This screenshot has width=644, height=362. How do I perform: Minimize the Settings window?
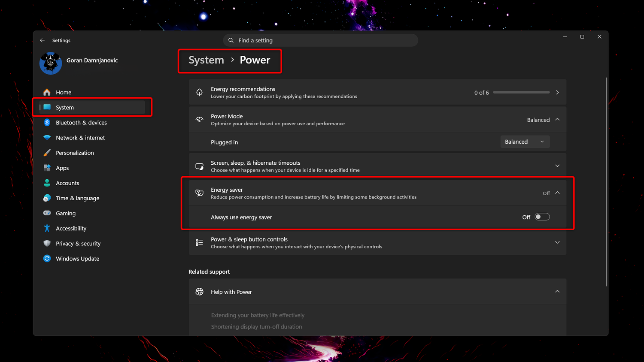click(x=565, y=37)
